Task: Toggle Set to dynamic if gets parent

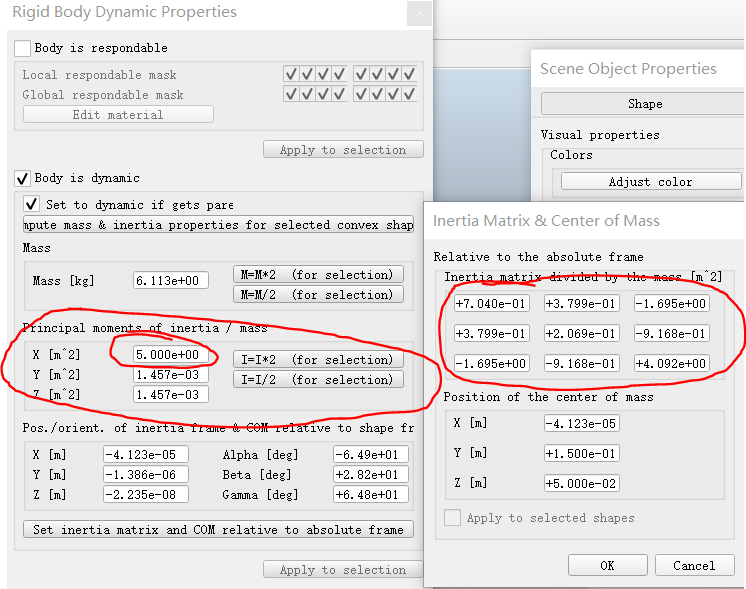Action: click(x=32, y=204)
